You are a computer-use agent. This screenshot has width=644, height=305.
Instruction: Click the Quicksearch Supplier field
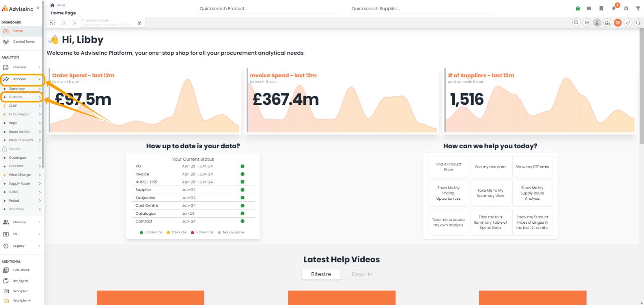pos(421,9)
